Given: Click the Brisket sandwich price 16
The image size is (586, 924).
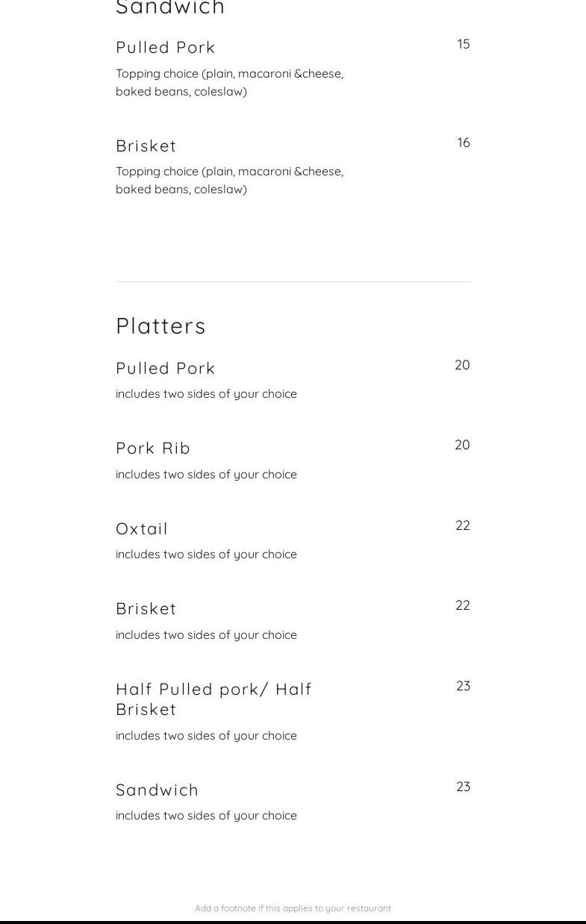Looking at the screenshot, I should [464, 143].
